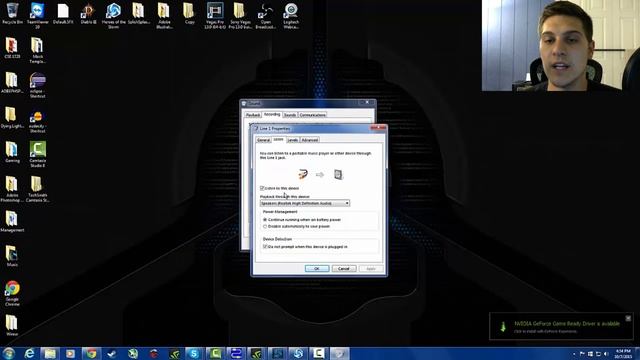The image size is (640, 360).
Task: Open Playback through this device dropdown
Action: [305, 203]
